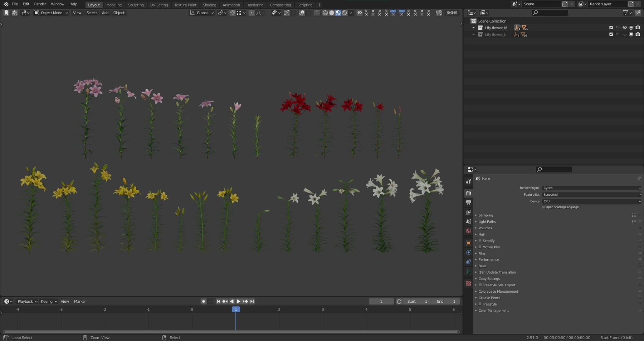Switch to the Shading workspace tab
The width and height of the screenshot is (644, 341).
click(x=209, y=5)
